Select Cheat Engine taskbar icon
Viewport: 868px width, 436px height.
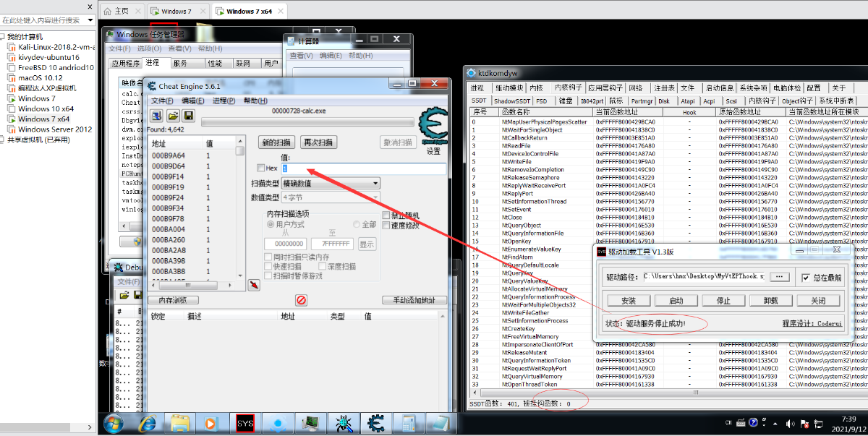tap(375, 423)
